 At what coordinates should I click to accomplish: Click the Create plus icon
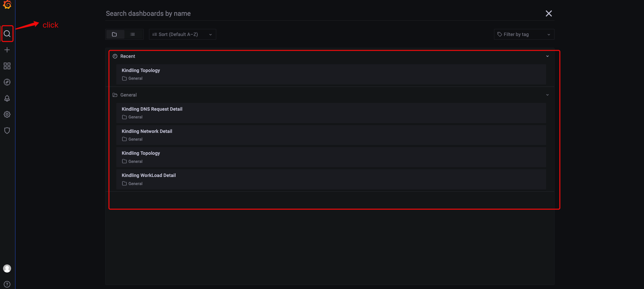tap(7, 50)
